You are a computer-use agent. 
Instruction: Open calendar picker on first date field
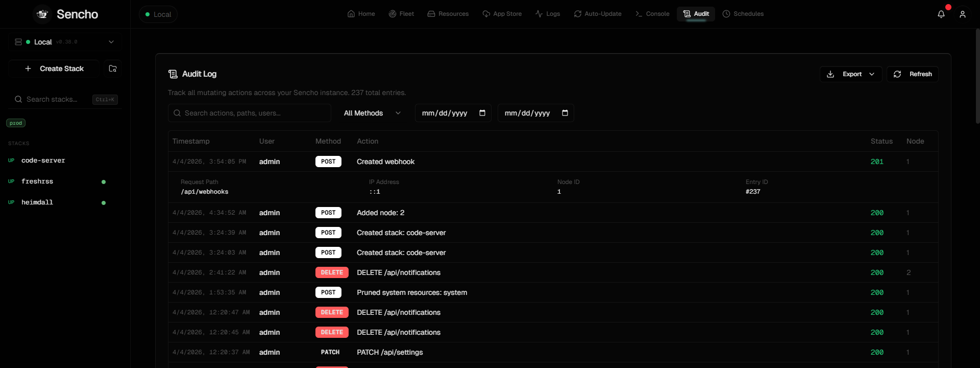pos(482,113)
